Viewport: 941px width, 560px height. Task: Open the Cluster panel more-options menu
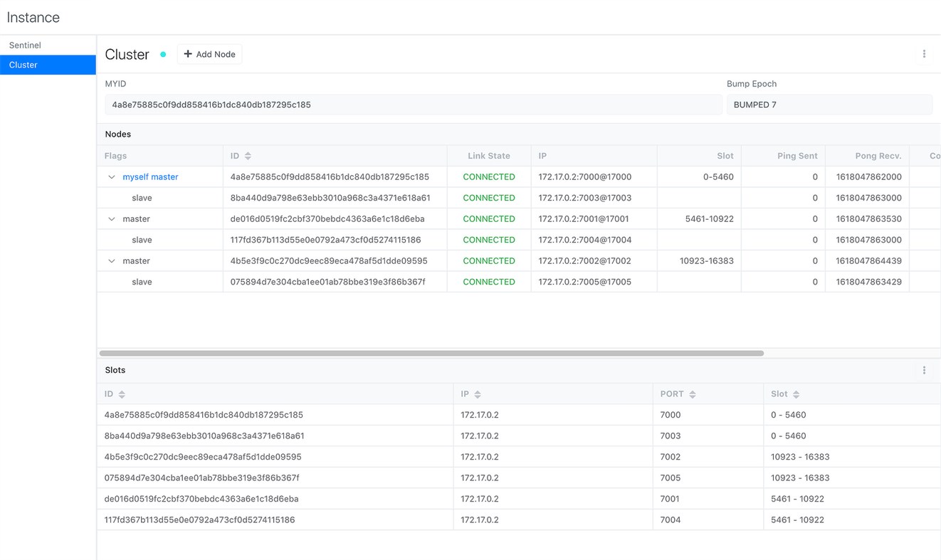924,54
